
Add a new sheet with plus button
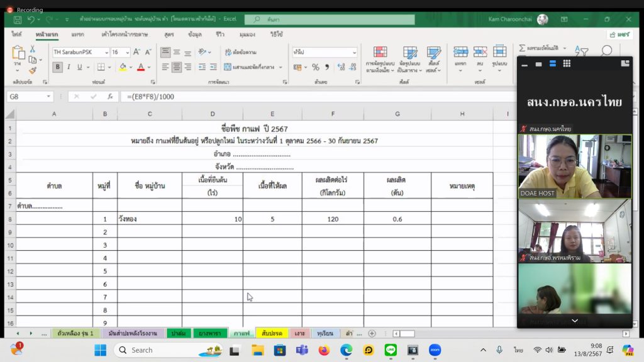pos(372,333)
